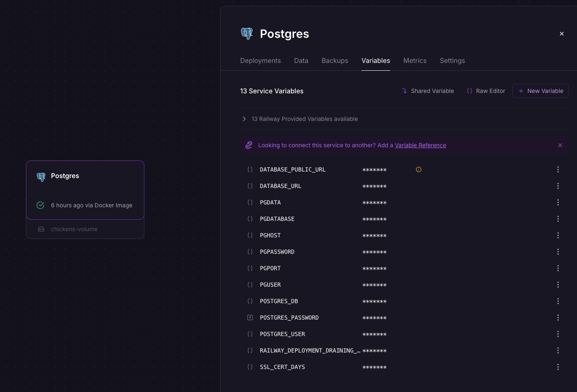Open the PGPORT three-dot options menu
This screenshot has width=577, height=392.
(558, 268)
